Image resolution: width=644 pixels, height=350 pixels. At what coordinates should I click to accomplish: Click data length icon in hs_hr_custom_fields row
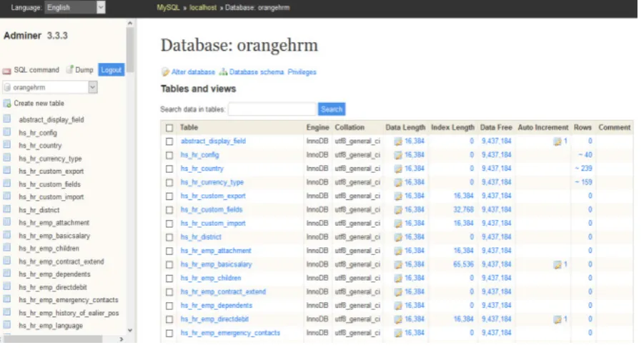[398, 210]
